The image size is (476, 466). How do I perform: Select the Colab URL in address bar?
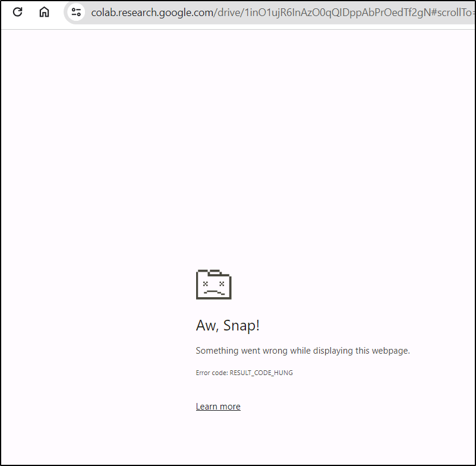click(282, 12)
